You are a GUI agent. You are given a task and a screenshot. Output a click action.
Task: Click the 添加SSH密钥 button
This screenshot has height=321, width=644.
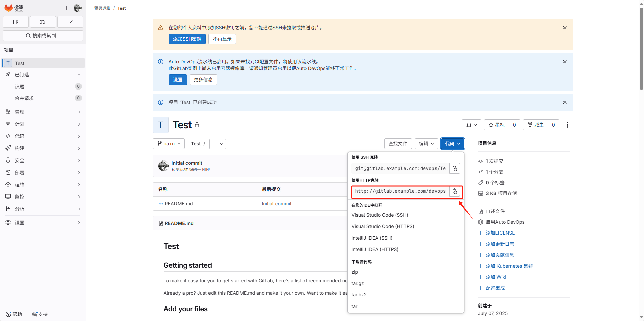click(187, 39)
